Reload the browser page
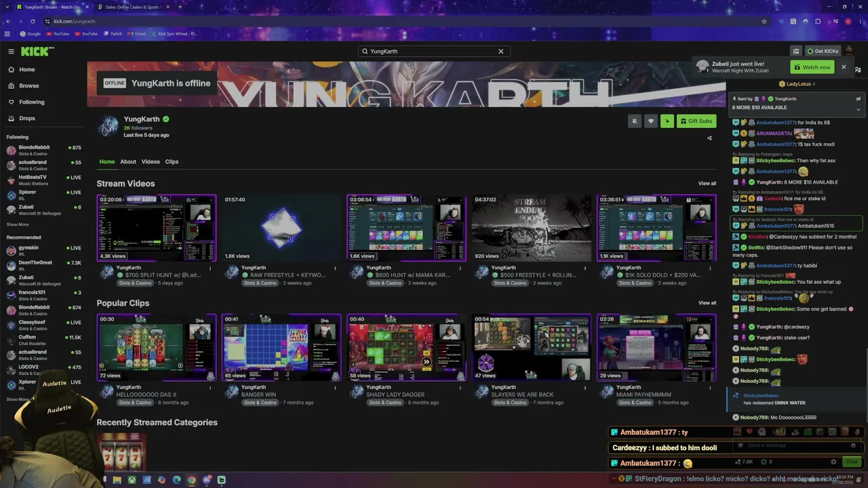 [32, 22]
